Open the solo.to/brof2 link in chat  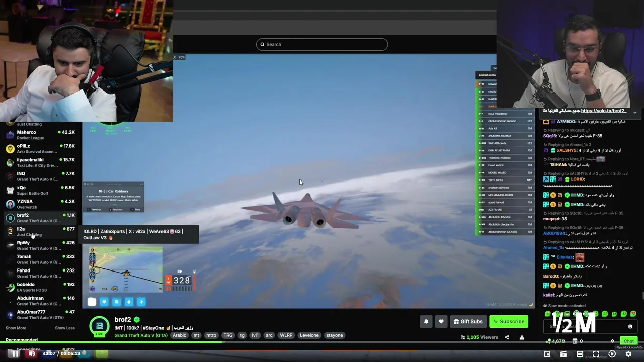click(604, 111)
